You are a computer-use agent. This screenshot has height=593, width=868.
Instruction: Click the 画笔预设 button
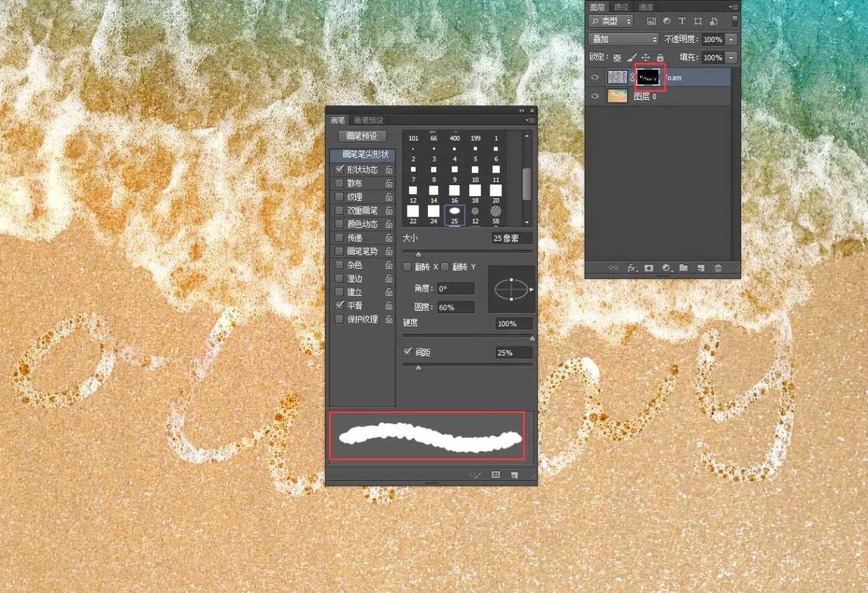pyautogui.click(x=362, y=136)
